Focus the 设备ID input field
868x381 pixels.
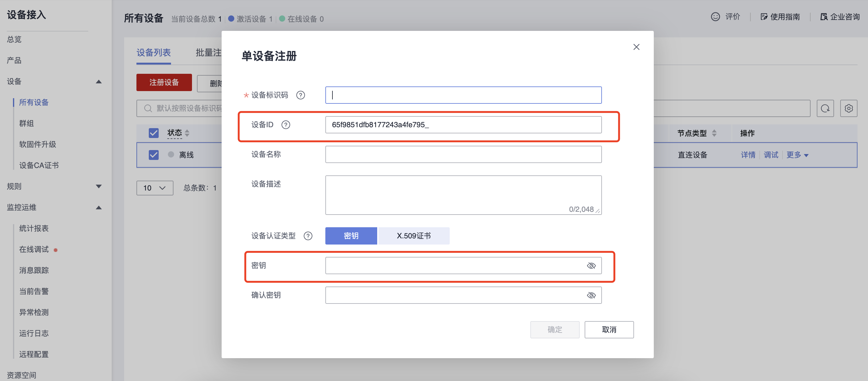pyautogui.click(x=463, y=125)
